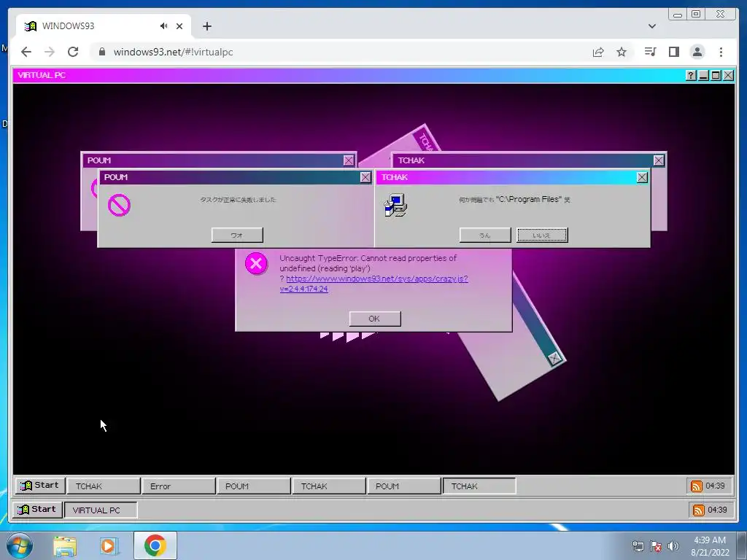Click Chrome icon in Windows taskbar
The height and width of the screenshot is (560, 747).
coord(155,545)
